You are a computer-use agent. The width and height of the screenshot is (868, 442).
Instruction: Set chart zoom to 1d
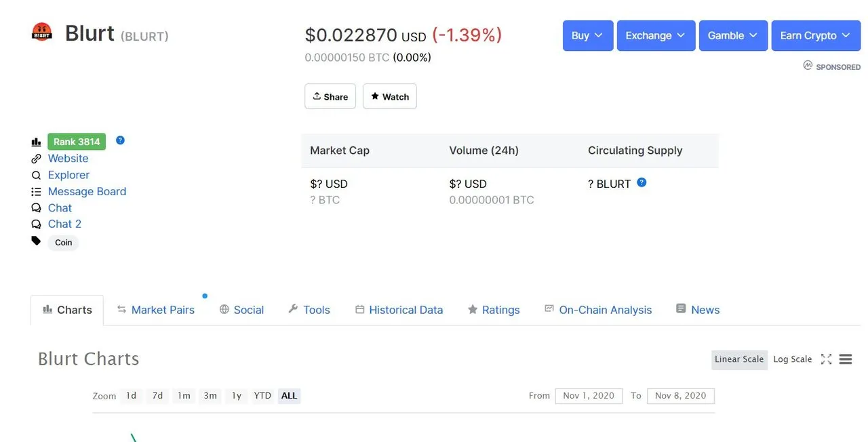click(132, 396)
